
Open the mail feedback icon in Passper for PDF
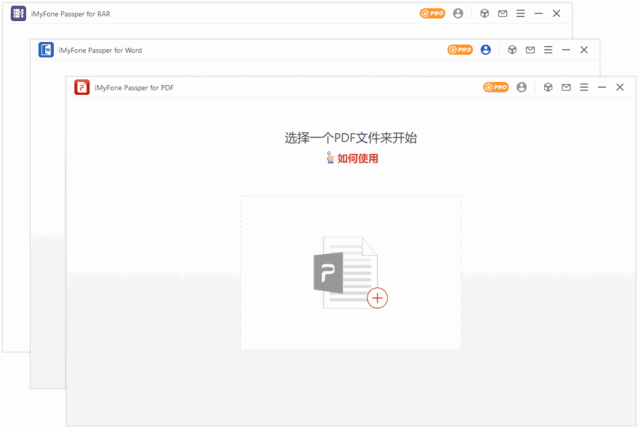pos(566,87)
